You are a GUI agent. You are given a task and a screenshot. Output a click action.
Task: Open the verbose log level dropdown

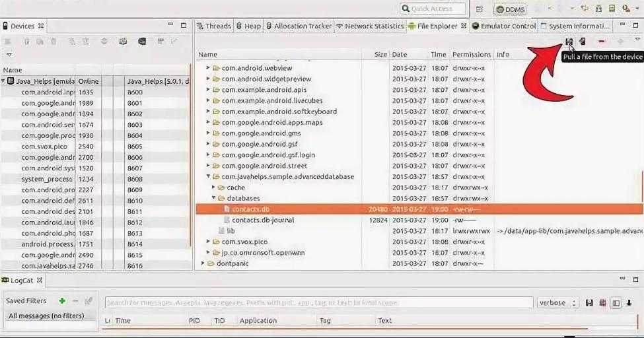pyautogui.click(x=557, y=303)
